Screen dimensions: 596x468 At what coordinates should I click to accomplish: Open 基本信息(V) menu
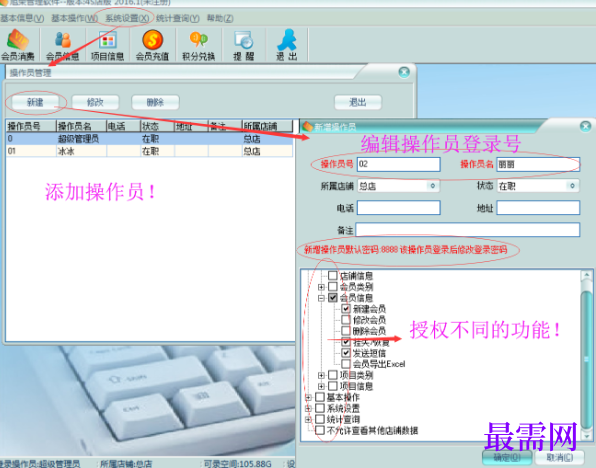22,18
